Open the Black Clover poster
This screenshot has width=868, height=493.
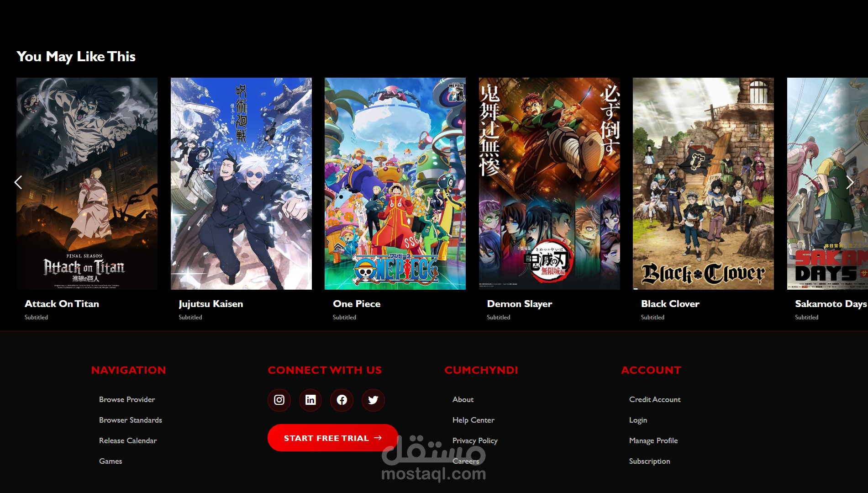click(x=703, y=184)
